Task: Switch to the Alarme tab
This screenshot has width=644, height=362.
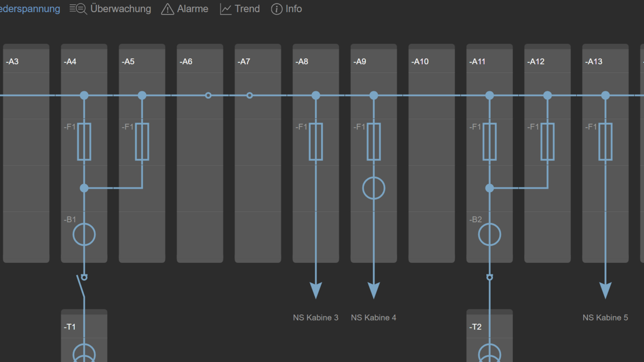Action: (185, 9)
